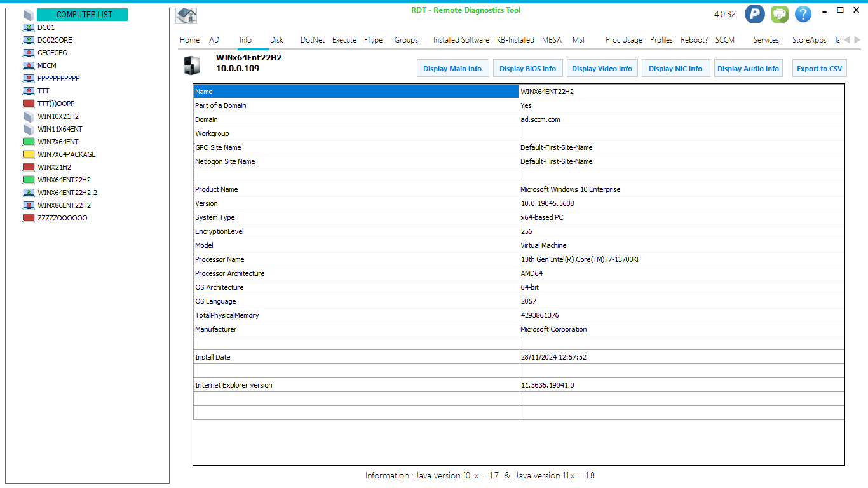Click red status icon beside ZZZZZOOOOOO
868x488 pixels.
click(29, 218)
